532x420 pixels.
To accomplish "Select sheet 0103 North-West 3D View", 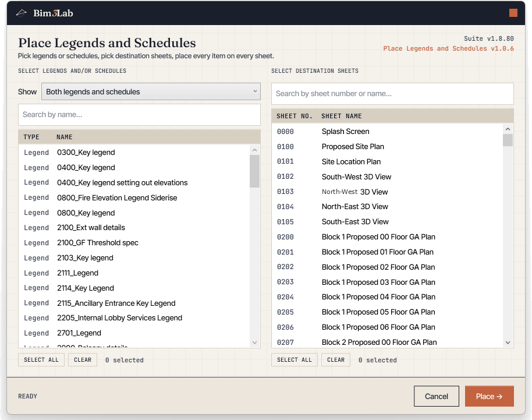I will point(388,192).
